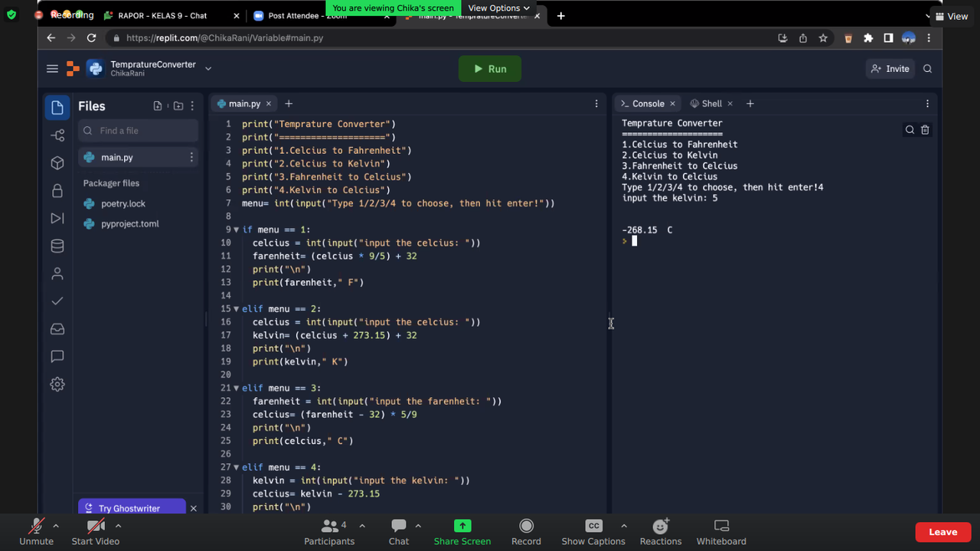Collapse the elif menu == 3 code block

click(x=237, y=388)
